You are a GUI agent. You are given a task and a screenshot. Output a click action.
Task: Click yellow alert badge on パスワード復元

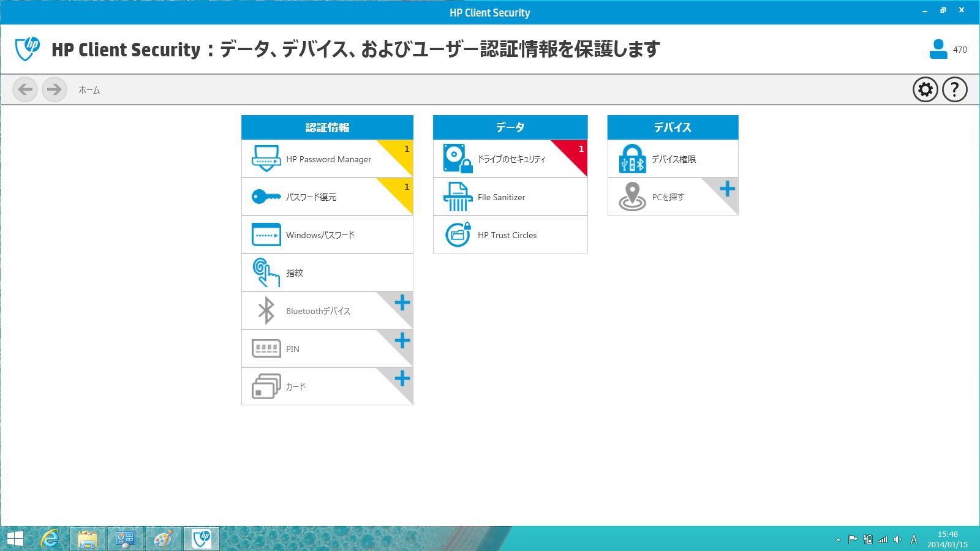click(401, 190)
